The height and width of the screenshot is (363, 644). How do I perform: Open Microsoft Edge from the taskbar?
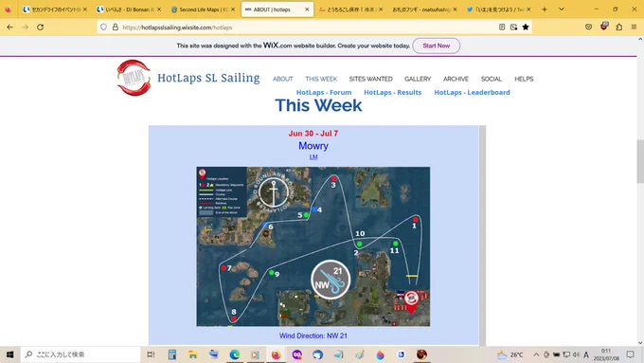[235, 354]
